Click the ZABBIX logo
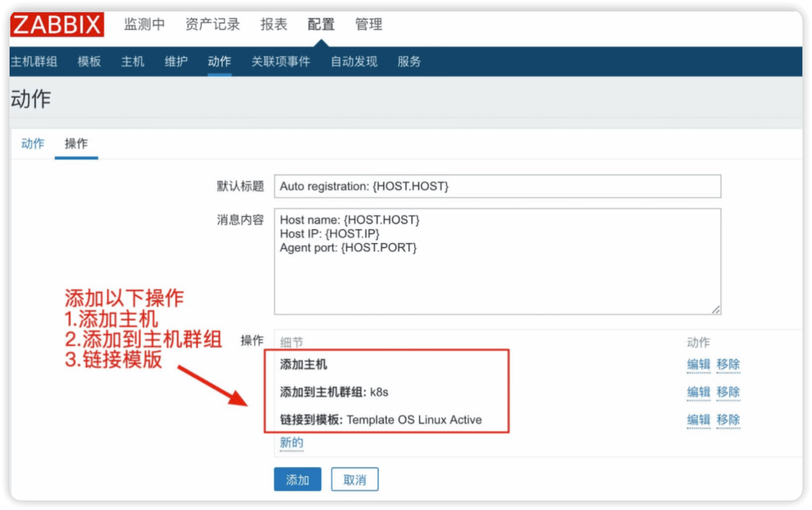 click(57, 25)
